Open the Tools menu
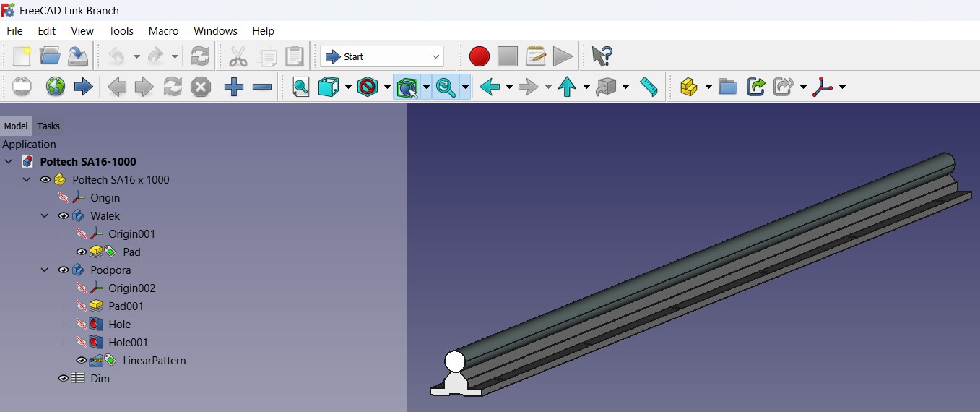The image size is (980, 412). 121,31
